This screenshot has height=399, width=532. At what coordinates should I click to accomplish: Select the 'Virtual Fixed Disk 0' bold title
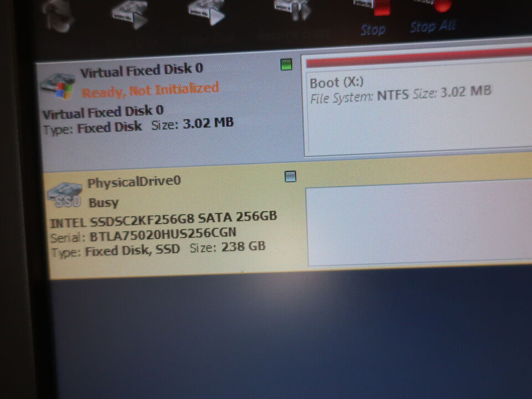pyautogui.click(x=141, y=70)
